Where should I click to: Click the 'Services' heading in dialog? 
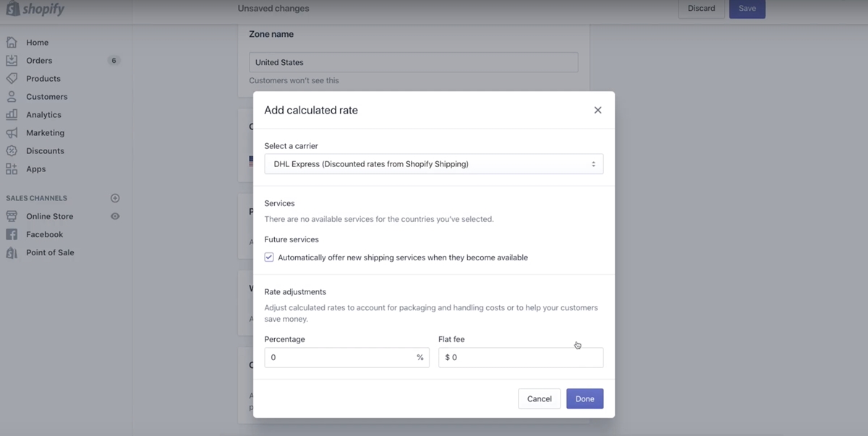[280, 203]
